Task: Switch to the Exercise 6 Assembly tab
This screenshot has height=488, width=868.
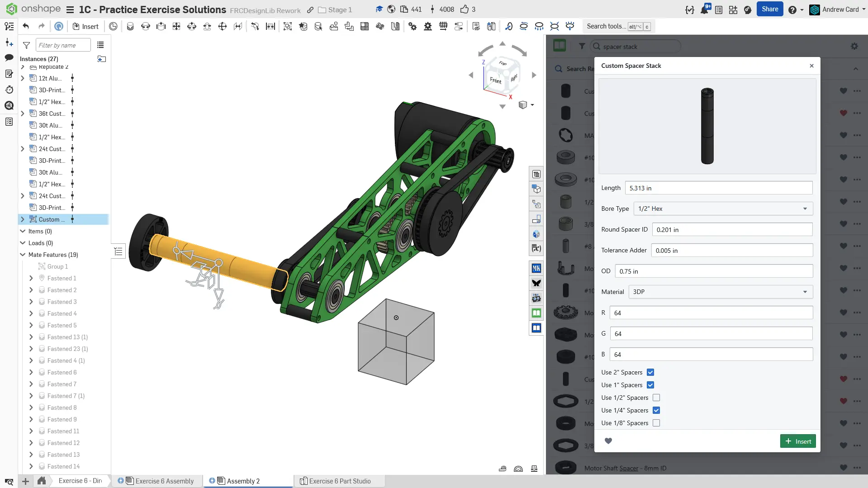Action: click(x=164, y=481)
